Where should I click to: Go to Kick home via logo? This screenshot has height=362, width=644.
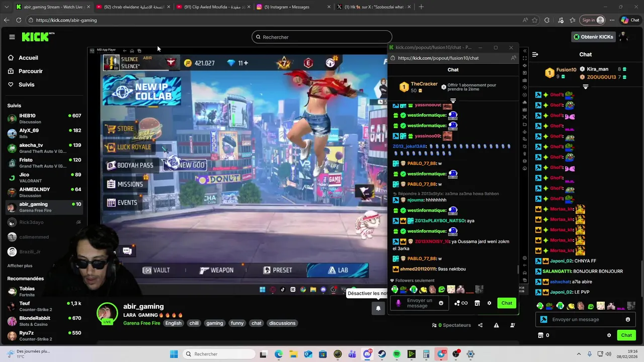coord(38,37)
